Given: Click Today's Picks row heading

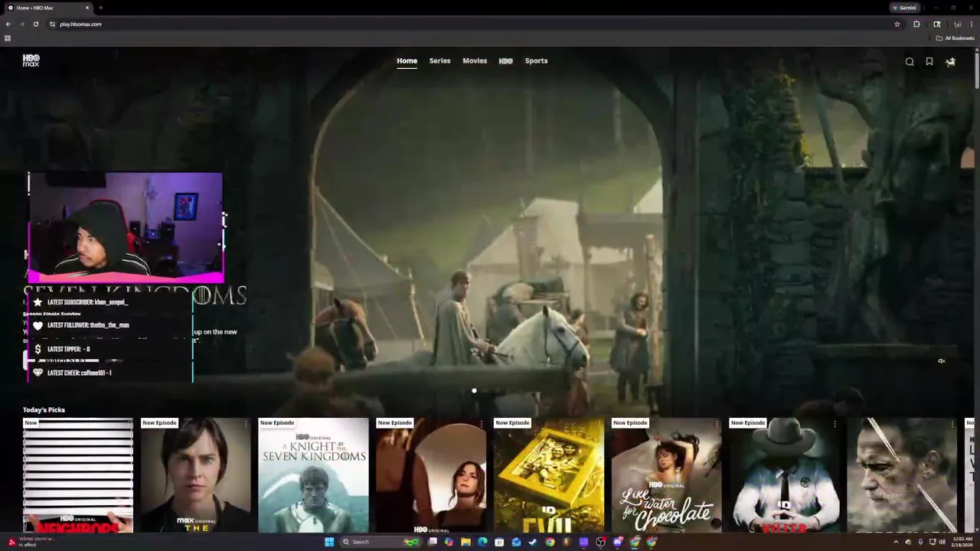Looking at the screenshot, I should pos(44,409).
